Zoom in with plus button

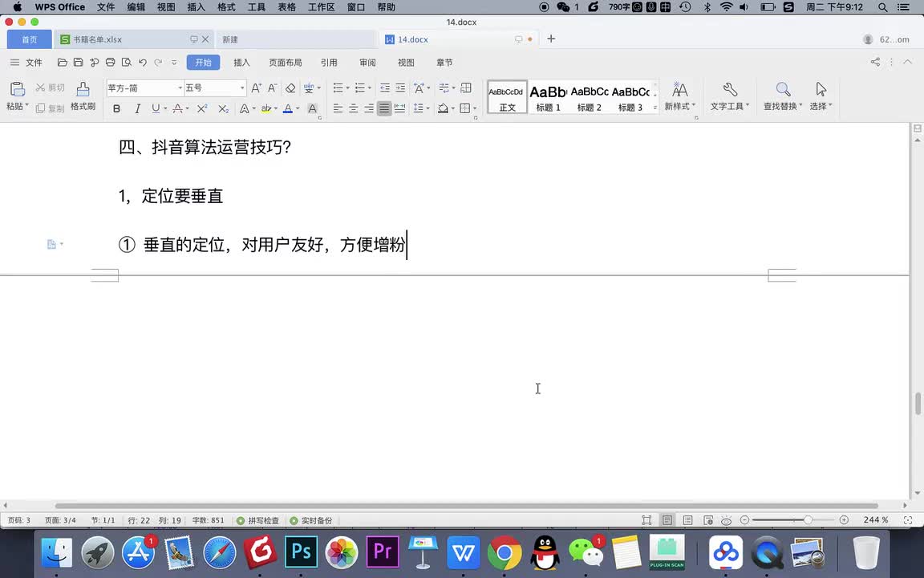point(844,519)
